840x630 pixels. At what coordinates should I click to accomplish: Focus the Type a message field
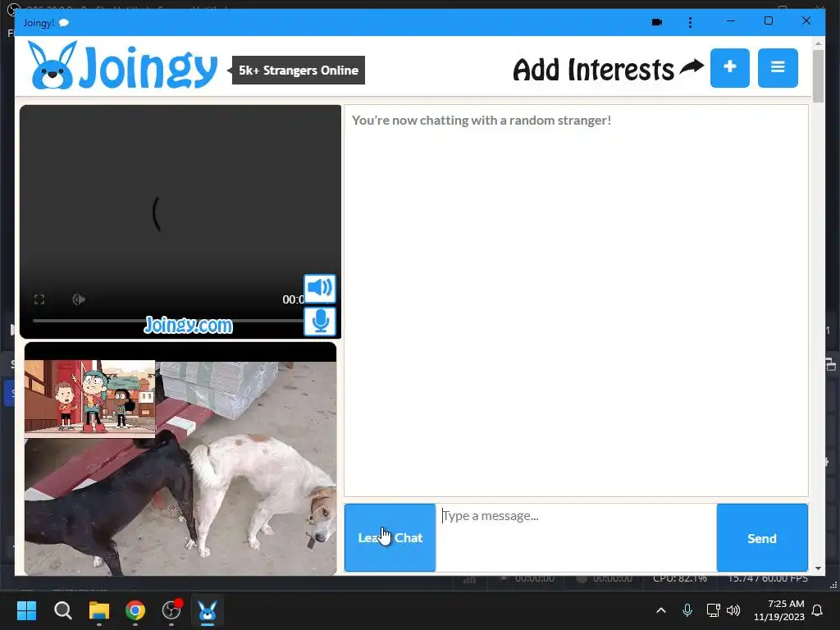click(x=576, y=537)
